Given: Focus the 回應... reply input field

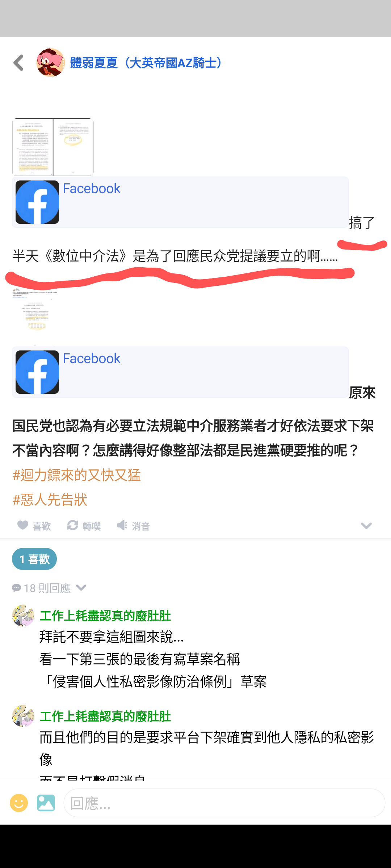Looking at the screenshot, I should pos(224,803).
